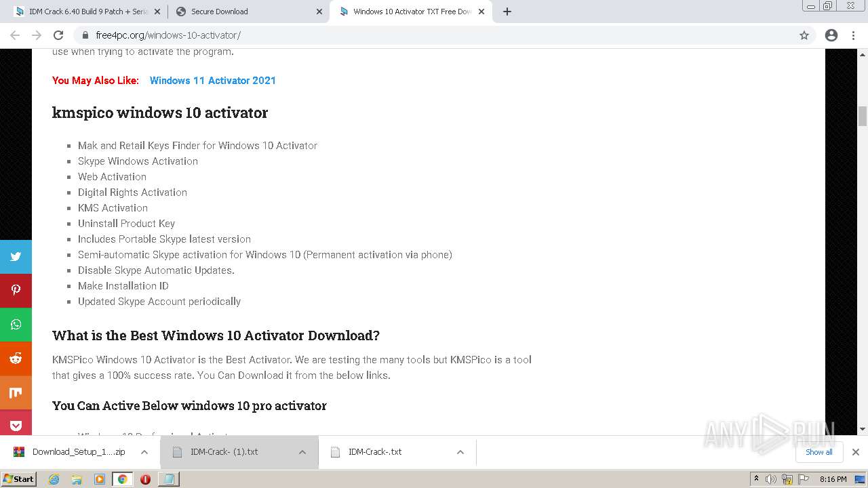The image size is (868, 488).
Task: View site security lock info
Action: (85, 35)
